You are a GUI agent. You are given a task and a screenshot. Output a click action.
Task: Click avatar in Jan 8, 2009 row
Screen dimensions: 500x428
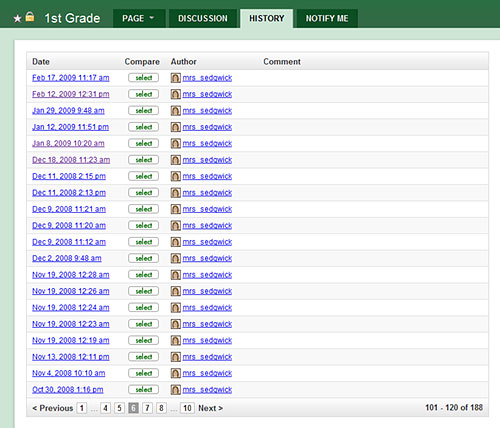[x=176, y=143]
